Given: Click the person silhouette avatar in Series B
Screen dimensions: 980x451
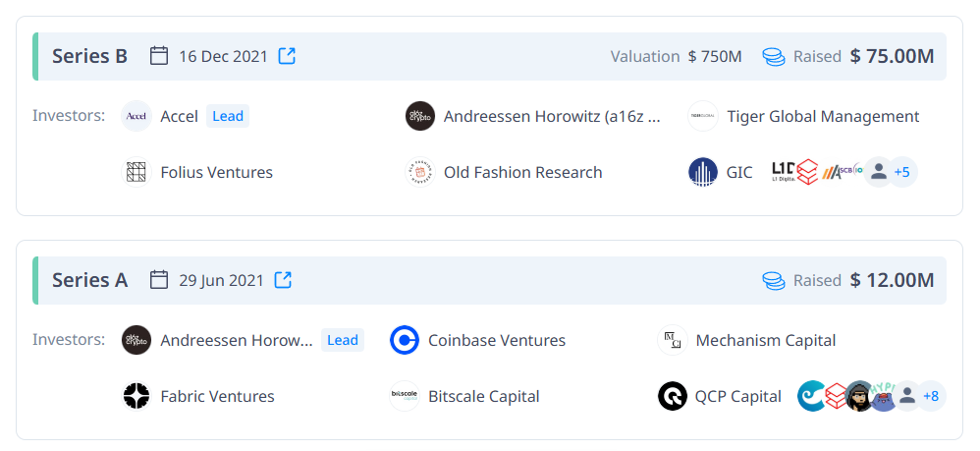Looking at the screenshot, I should [x=879, y=172].
